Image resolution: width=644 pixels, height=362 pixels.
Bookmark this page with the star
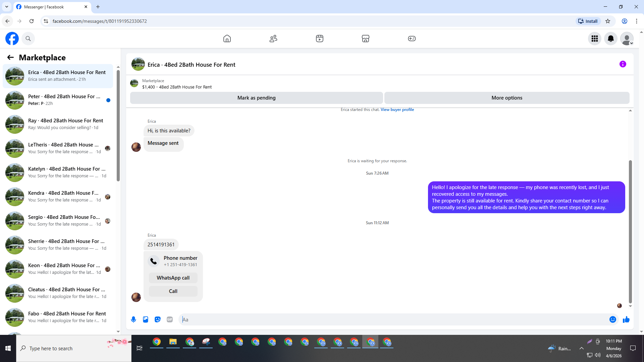(608, 21)
